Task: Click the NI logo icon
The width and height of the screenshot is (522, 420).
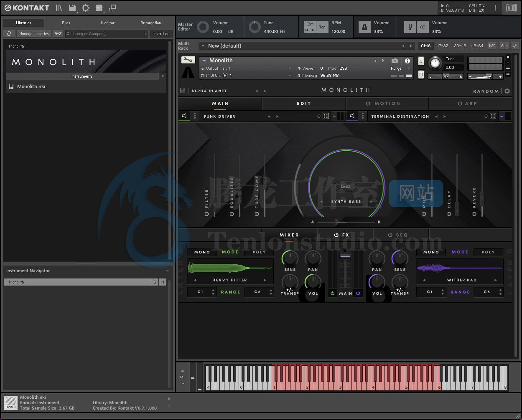Action: [511, 8]
